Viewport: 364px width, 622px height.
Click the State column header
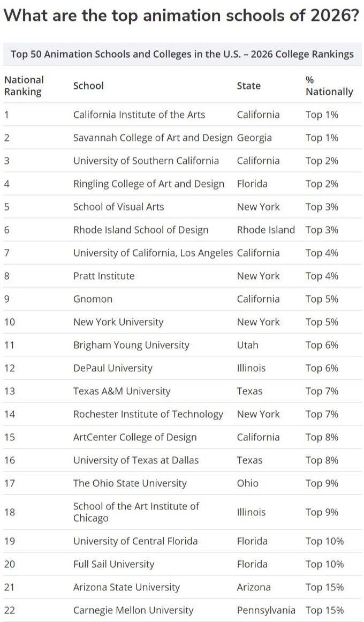point(248,86)
